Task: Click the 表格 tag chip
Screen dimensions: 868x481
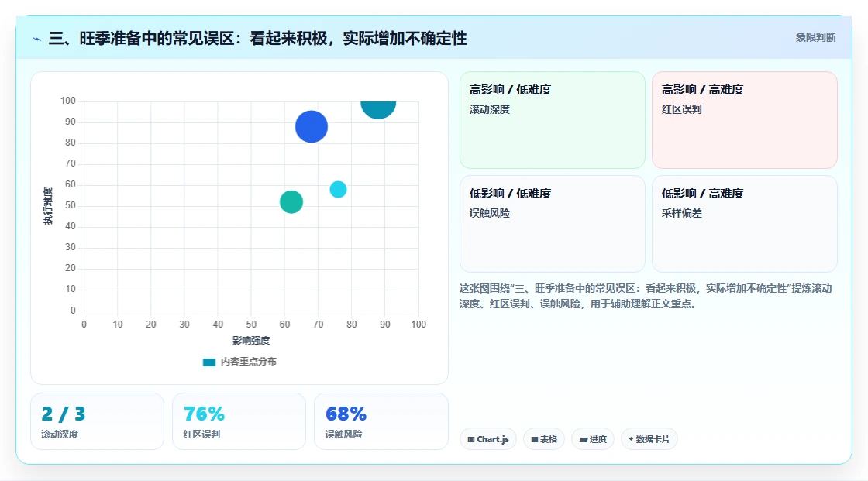Action: (543, 439)
